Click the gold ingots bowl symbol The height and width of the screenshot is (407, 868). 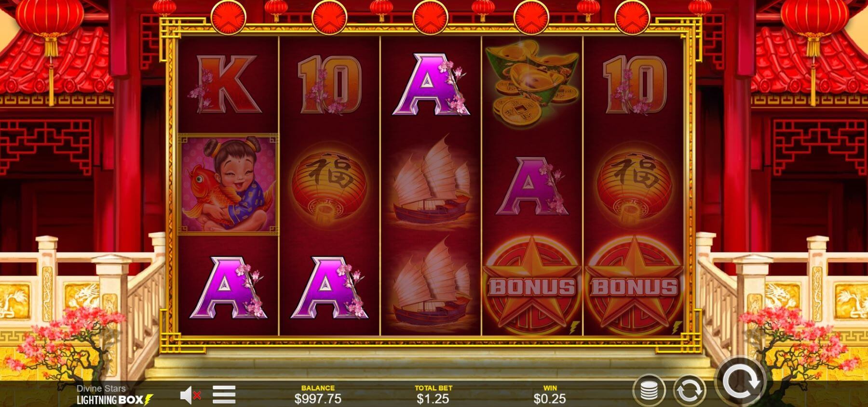point(531,82)
